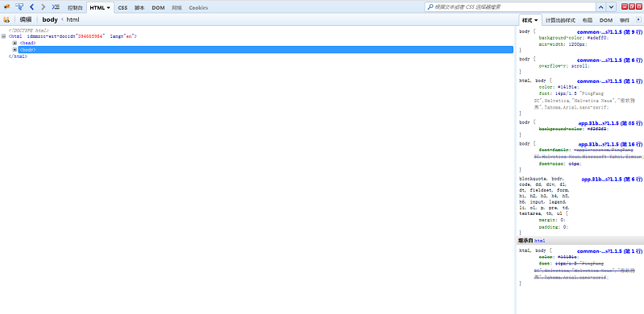Show more side panel tabs arrow
The image size is (644, 314).
(x=638, y=19)
